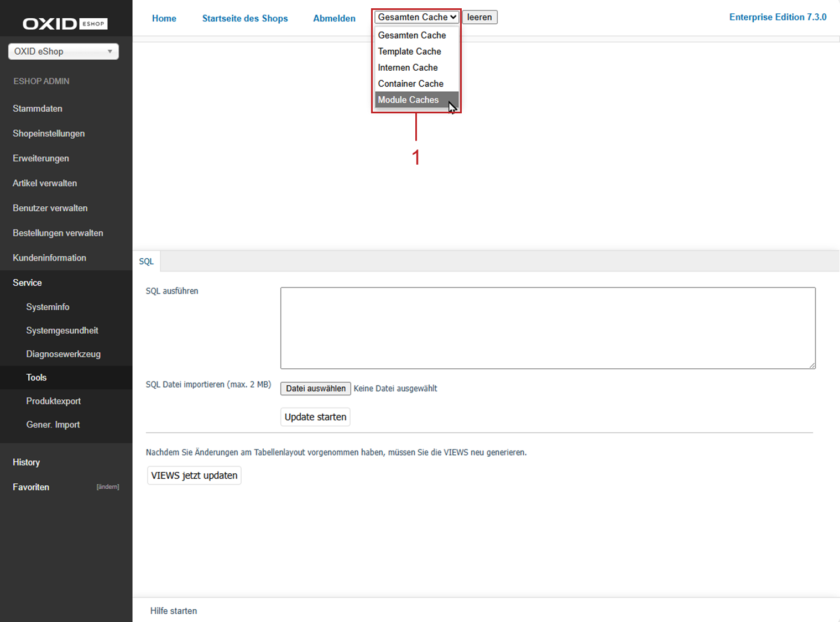840x622 pixels.
Task: Click Abmelden to log out
Action: [334, 18]
